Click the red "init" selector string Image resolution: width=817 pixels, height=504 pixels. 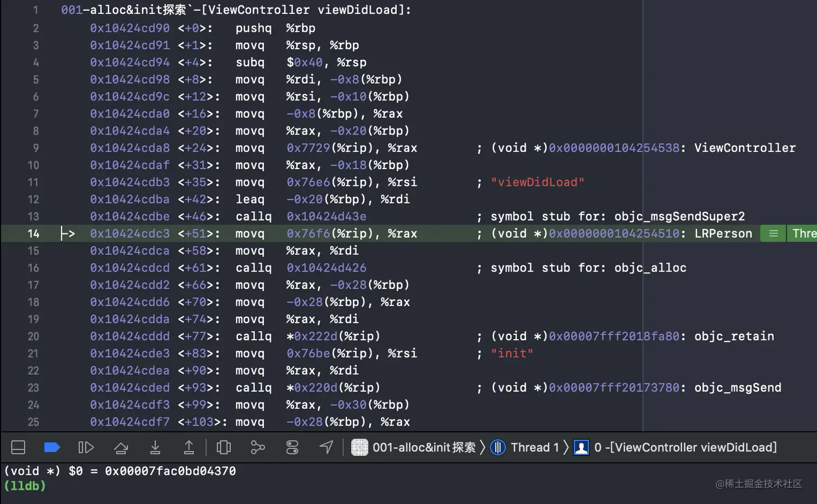tap(512, 353)
